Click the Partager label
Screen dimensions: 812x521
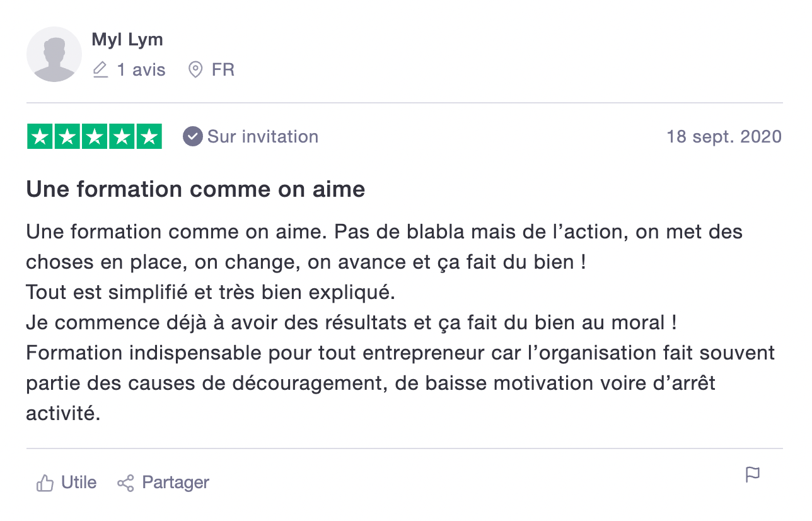point(176,483)
